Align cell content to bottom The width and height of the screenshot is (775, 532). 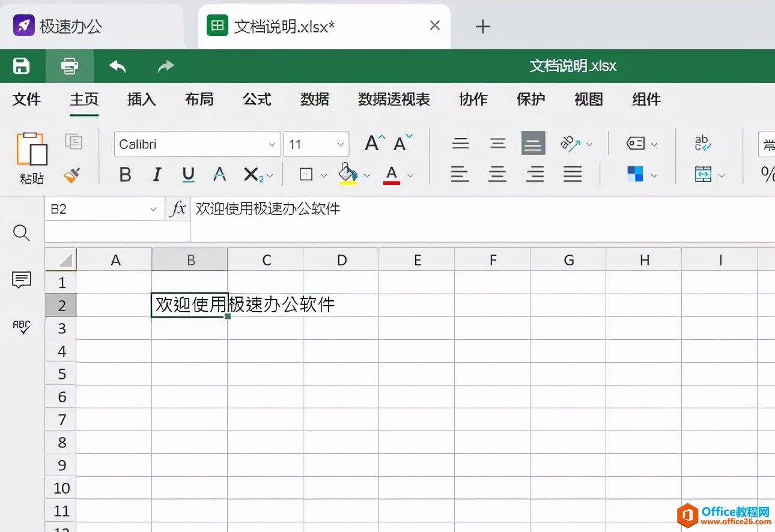[533, 144]
